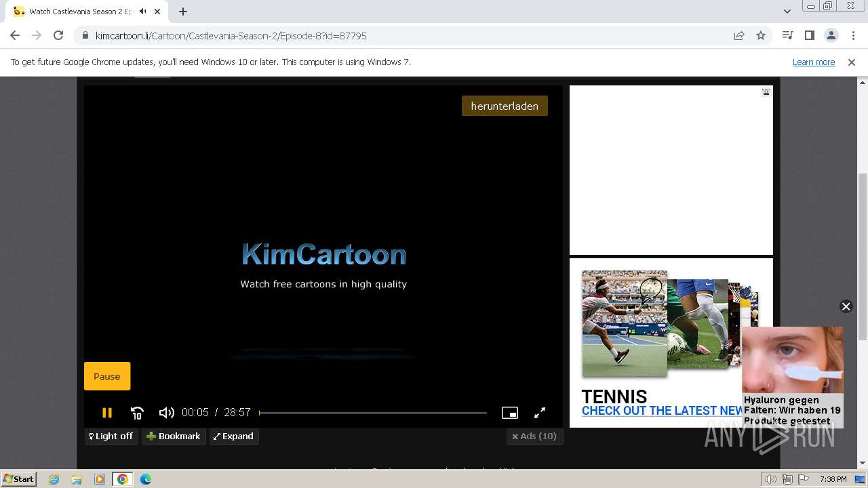This screenshot has height=488, width=868.
Task: Mute the video player volume
Action: [x=166, y=413]
